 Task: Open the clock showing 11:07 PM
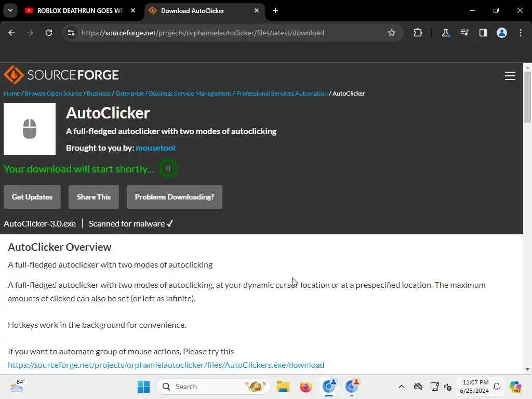[x=474, y=387]
